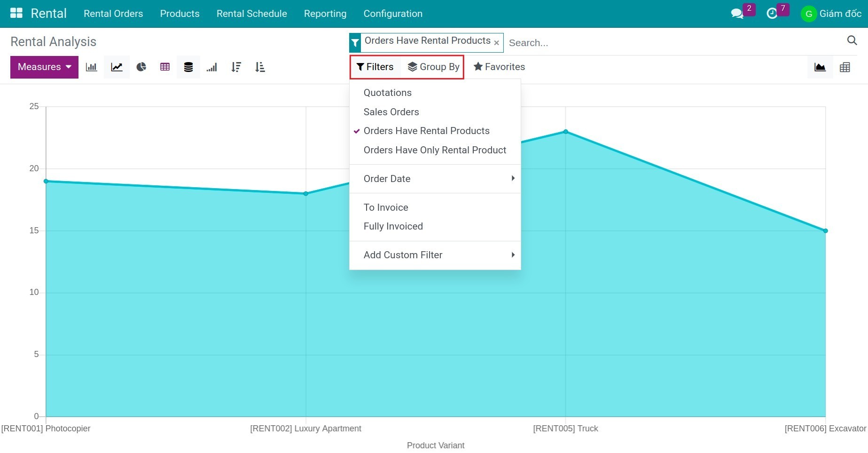The image size is (868, 453).
Task: Enable the Sales Orders filter
Action: 435,112
